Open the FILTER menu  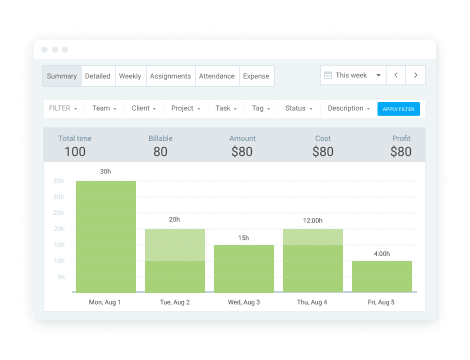coord(63,108)
